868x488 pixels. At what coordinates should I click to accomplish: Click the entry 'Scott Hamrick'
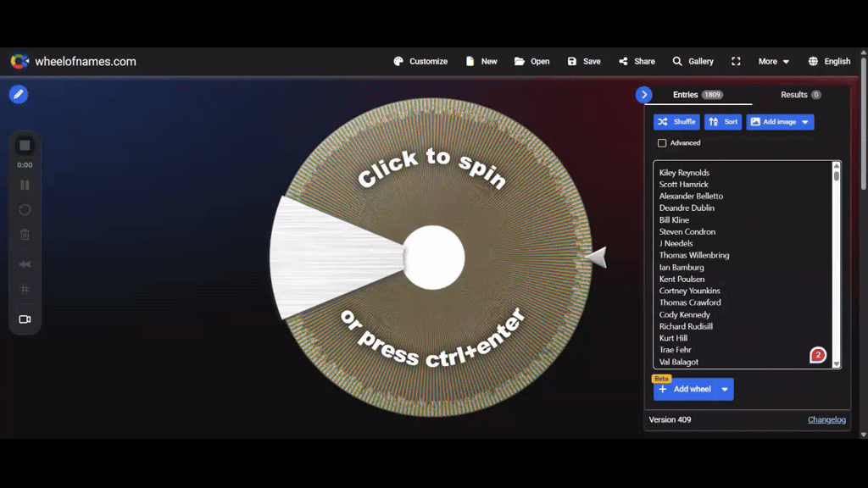pyautogui.click(x=684, y=184)
